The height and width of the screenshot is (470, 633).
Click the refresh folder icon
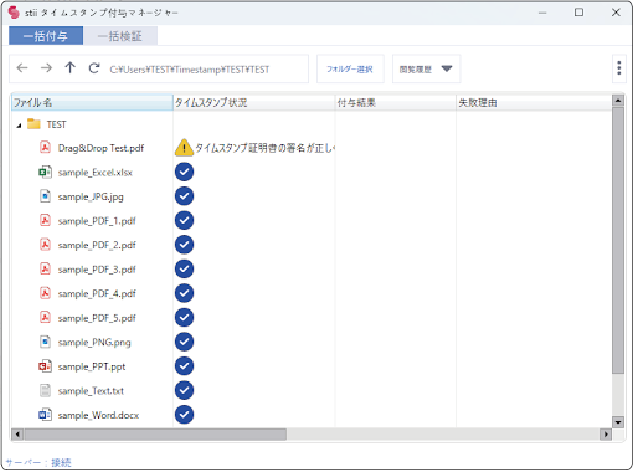[94, 68]
